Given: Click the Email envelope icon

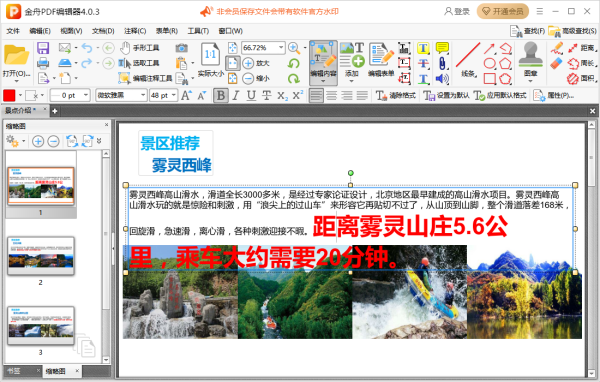Looking at the screenshot, I should [65, 48].
